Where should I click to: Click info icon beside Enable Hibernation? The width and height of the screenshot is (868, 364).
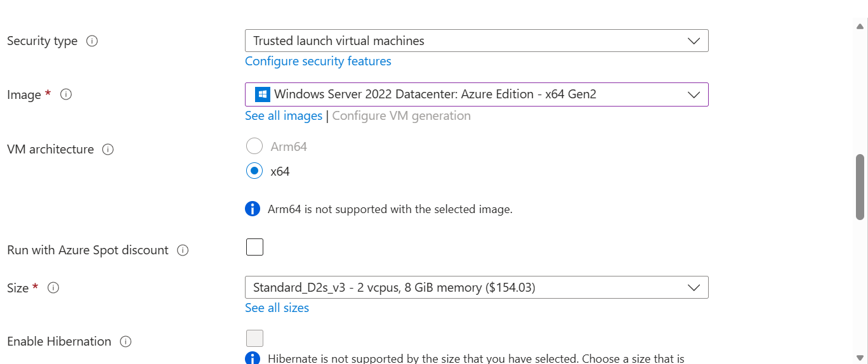[x=126, y=342]
